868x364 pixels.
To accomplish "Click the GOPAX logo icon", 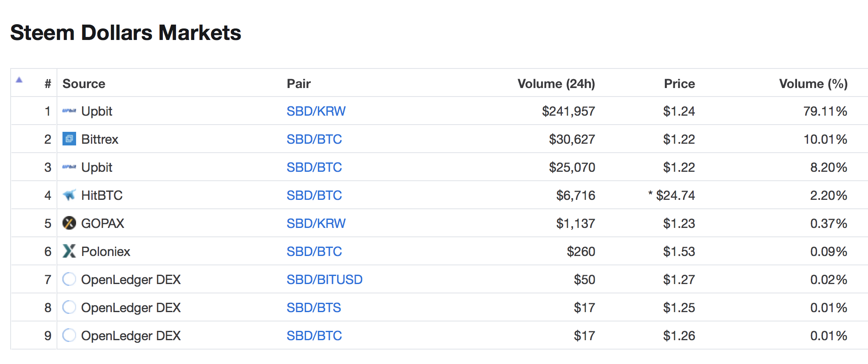I will point(69,223).
